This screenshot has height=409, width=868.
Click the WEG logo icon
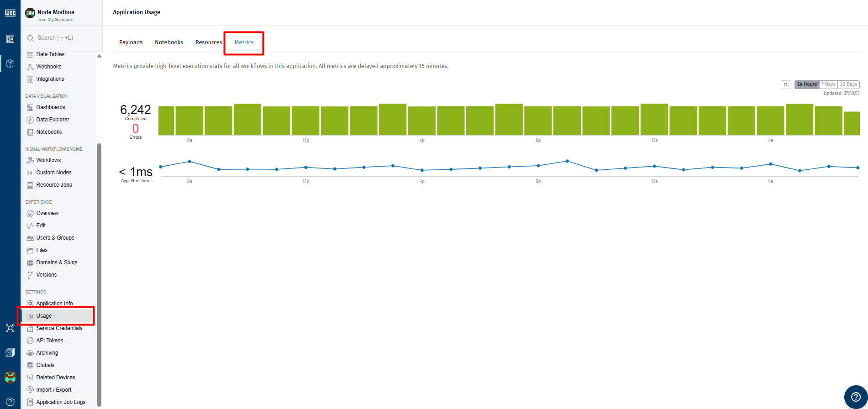click(10, 13)
